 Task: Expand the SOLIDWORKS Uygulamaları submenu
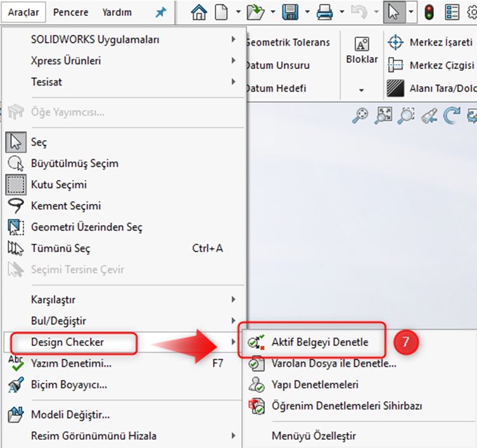click(124, 39)
